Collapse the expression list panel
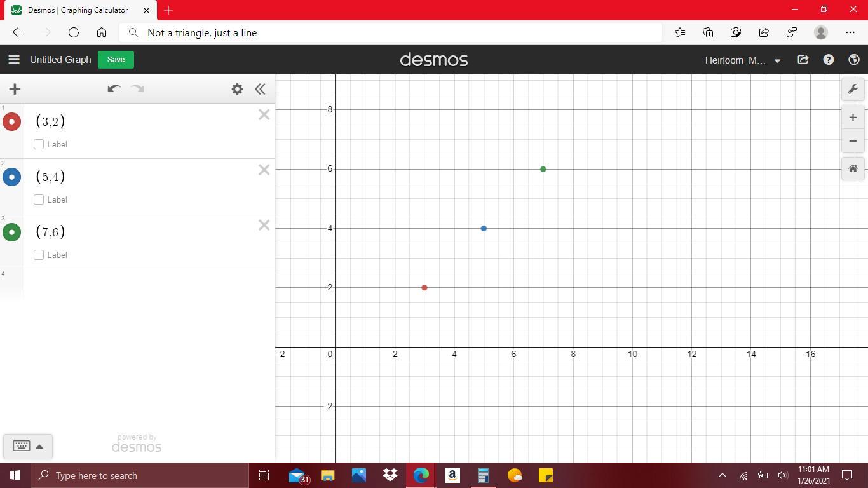The image size is (868, 488). (x=260, y=89)
